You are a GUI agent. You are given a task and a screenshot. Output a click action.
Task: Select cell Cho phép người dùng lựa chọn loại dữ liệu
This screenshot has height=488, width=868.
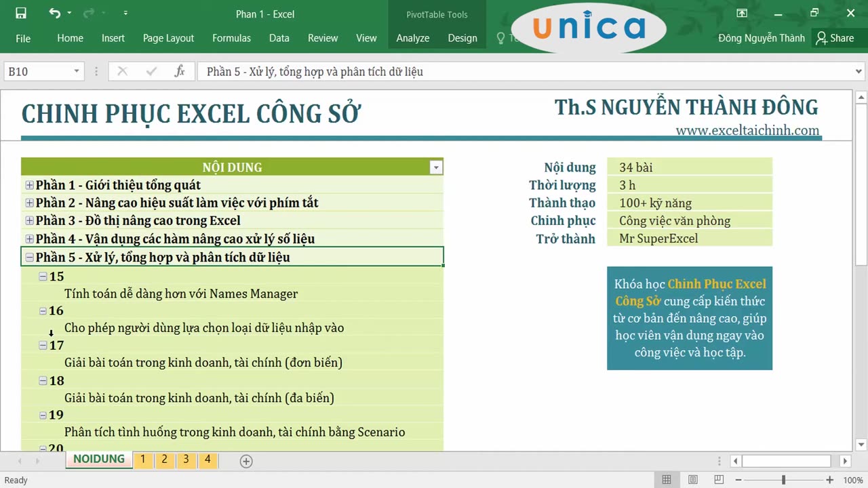point(233,327)
